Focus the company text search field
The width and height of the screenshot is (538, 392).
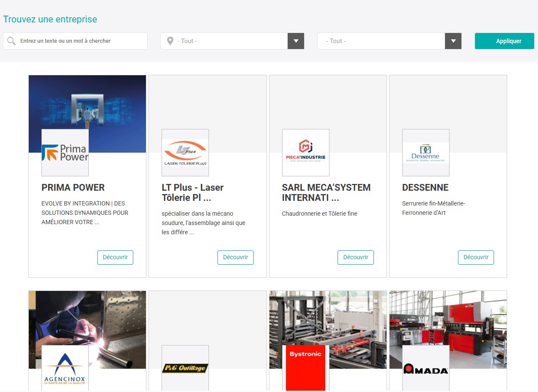80,41
